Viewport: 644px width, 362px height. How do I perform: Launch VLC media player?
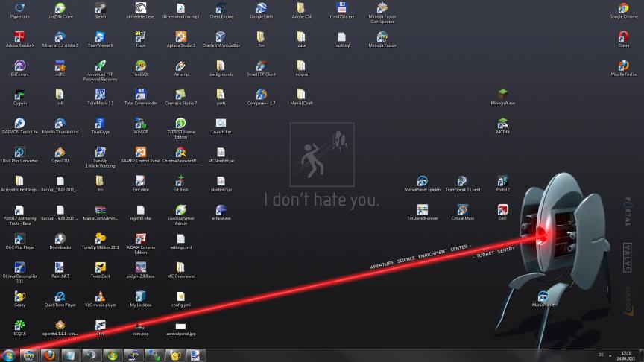pos(100,299)
